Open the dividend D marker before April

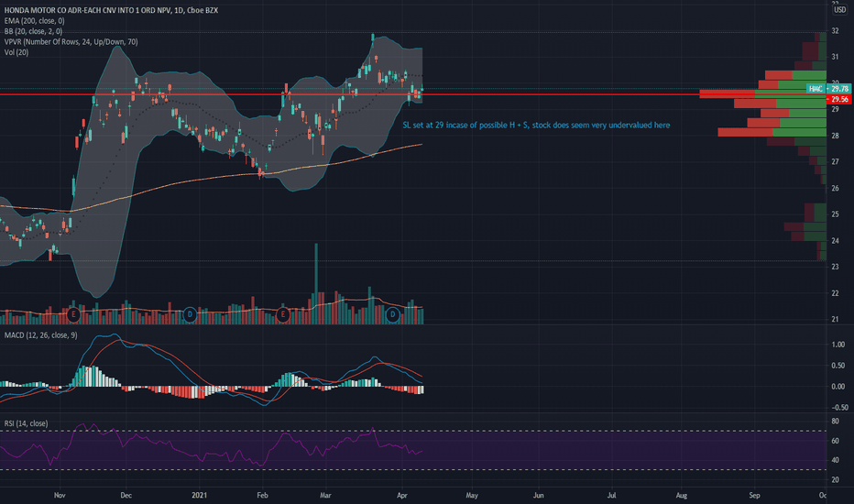pyautogui.click(x=393, y=314)
